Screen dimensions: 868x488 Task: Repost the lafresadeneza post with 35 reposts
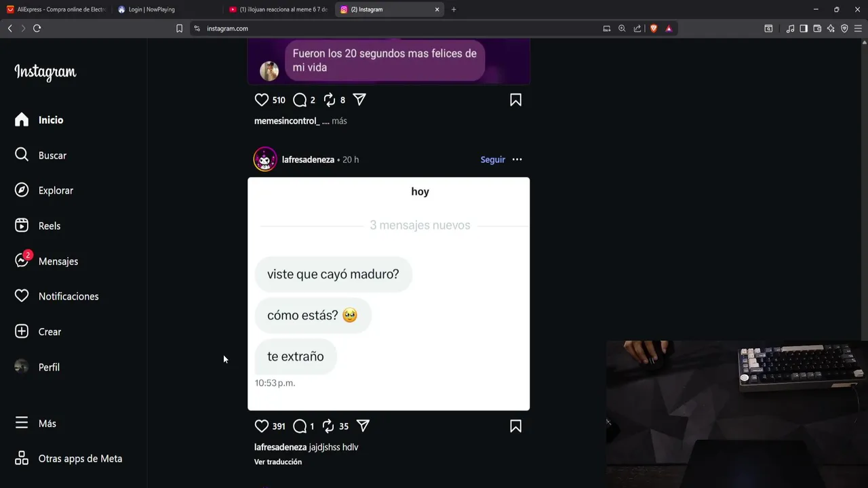(329, 426)
